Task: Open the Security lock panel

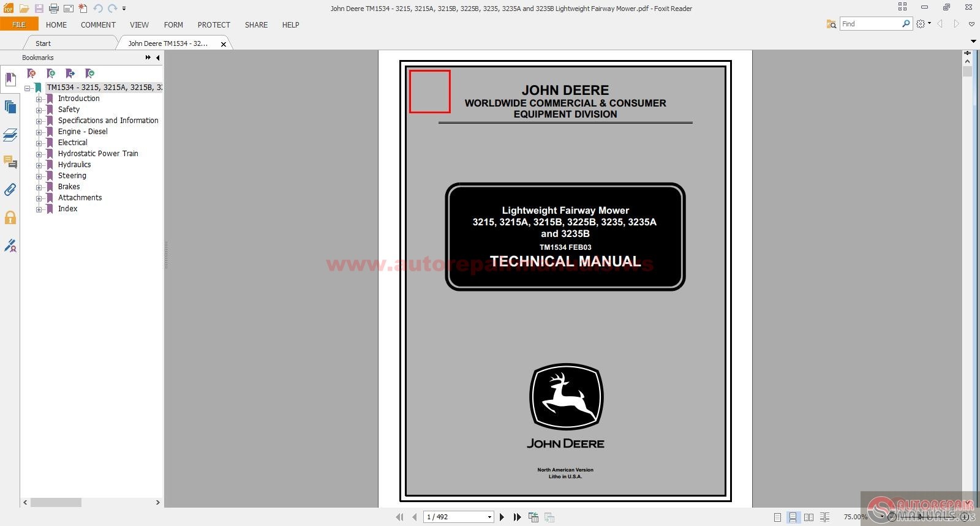Action: click(x=10, y=217)
